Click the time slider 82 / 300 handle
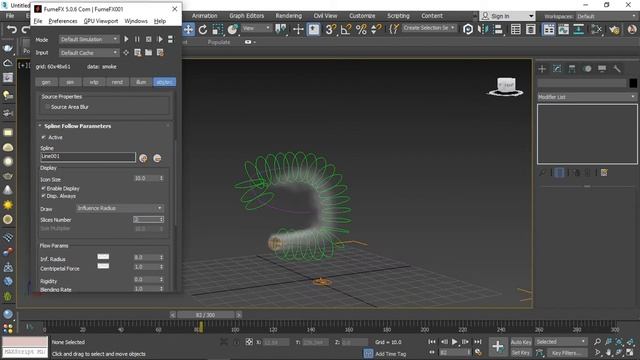Viewport: 640px width, 360px height. [206, 315]
